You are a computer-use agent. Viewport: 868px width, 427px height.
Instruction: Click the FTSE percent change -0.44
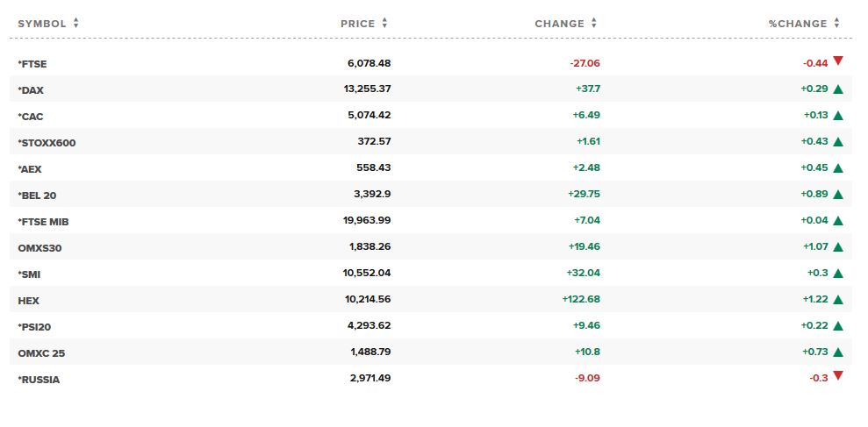(816, 63)
